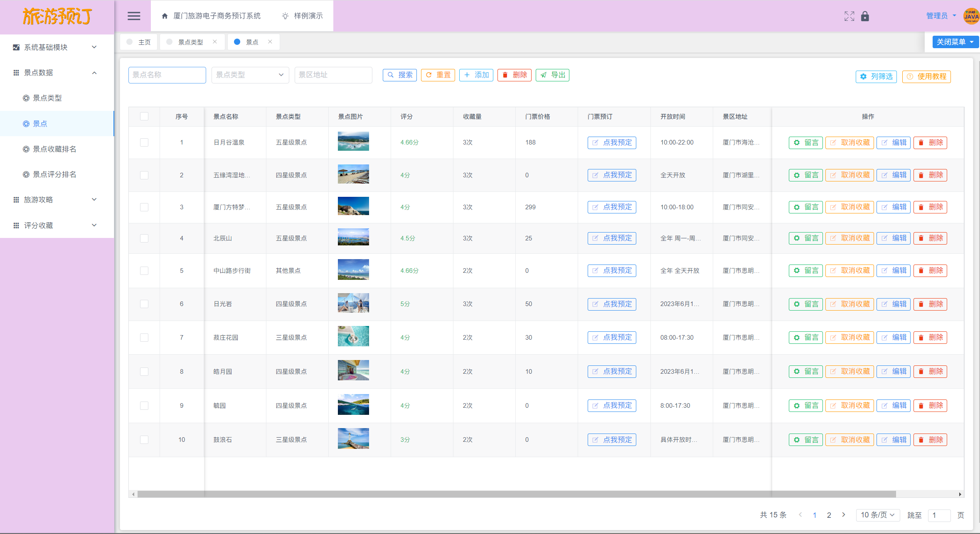The height and width of the screenshot is (534, 980).
Task: Click the hamburger menu collapse icon
Action: pos(134,16)
